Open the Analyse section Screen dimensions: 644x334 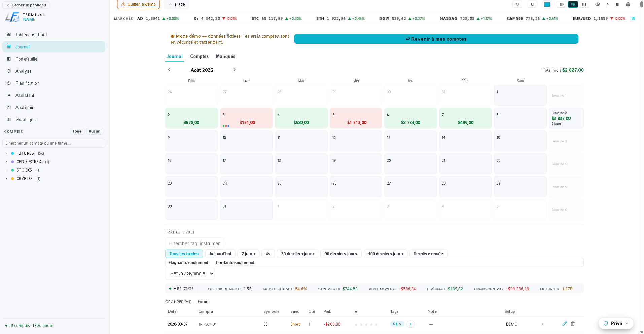(54, 71)
